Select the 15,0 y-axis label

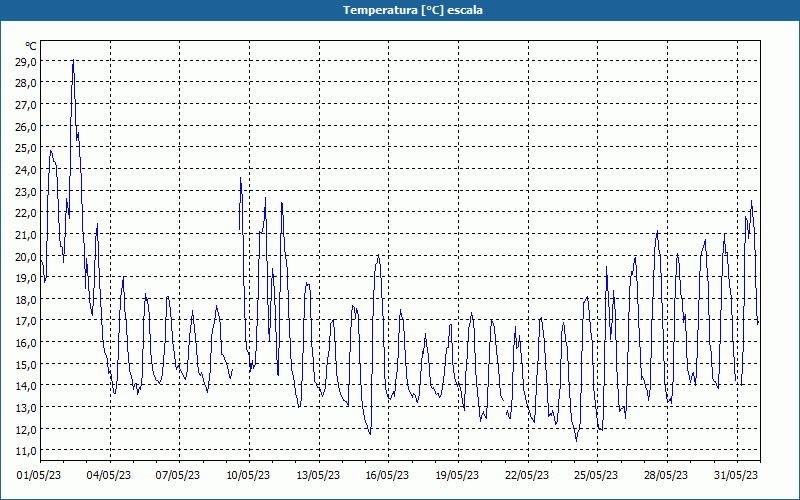click(x=26, y=364)
